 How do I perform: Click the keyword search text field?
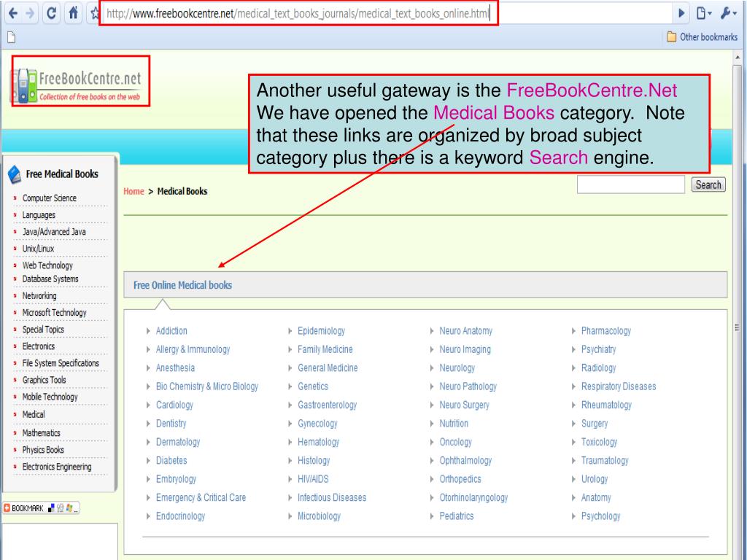[630, 185]
